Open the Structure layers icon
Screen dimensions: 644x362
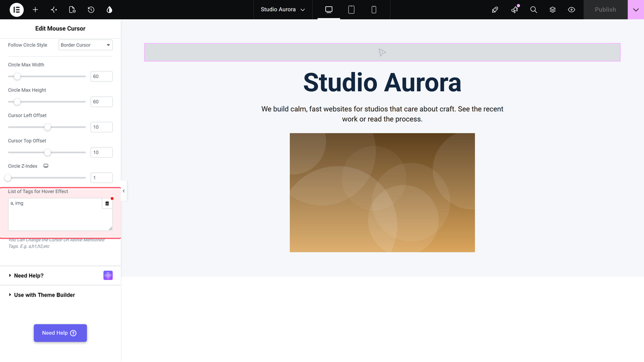coord(552,10)
